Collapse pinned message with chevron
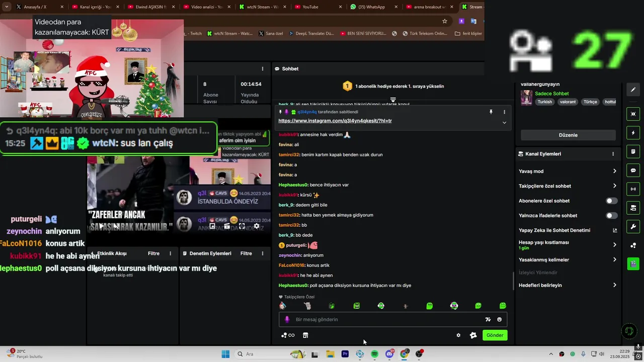Screen dimensions: 644x362 504,123
